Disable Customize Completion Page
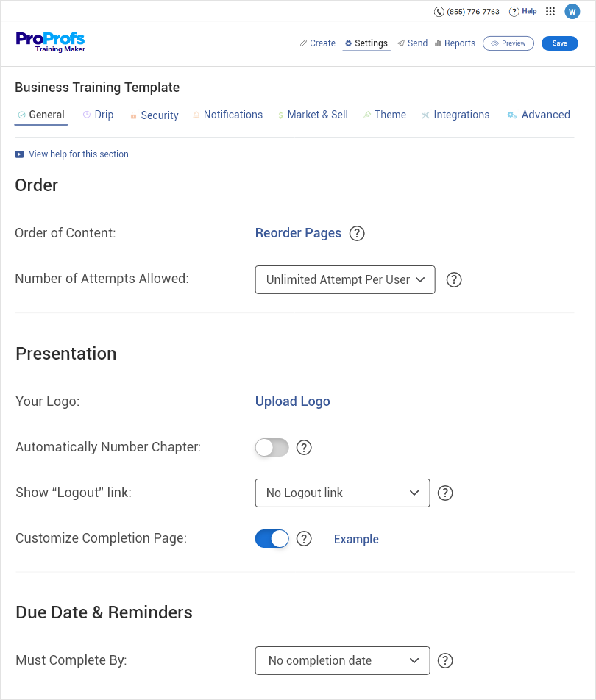596x700 pixels. 272,538
